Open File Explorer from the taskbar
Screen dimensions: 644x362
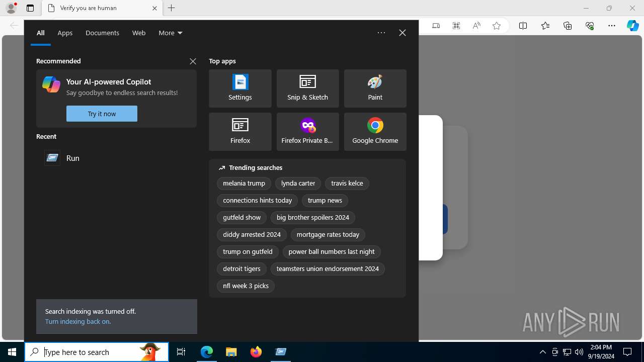(231, 352)
